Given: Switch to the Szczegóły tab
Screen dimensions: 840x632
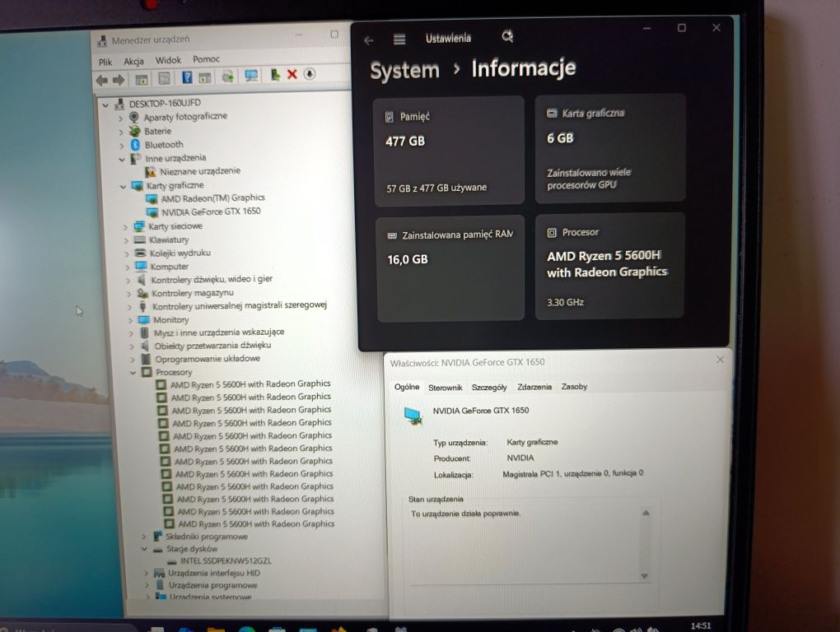Looking at the screenshot, I should (489, 387).
